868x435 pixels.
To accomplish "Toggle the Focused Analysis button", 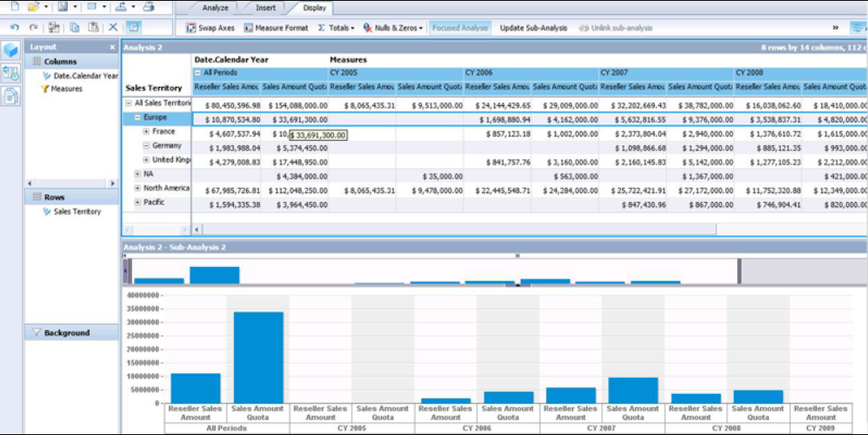I will pos(459,28).
